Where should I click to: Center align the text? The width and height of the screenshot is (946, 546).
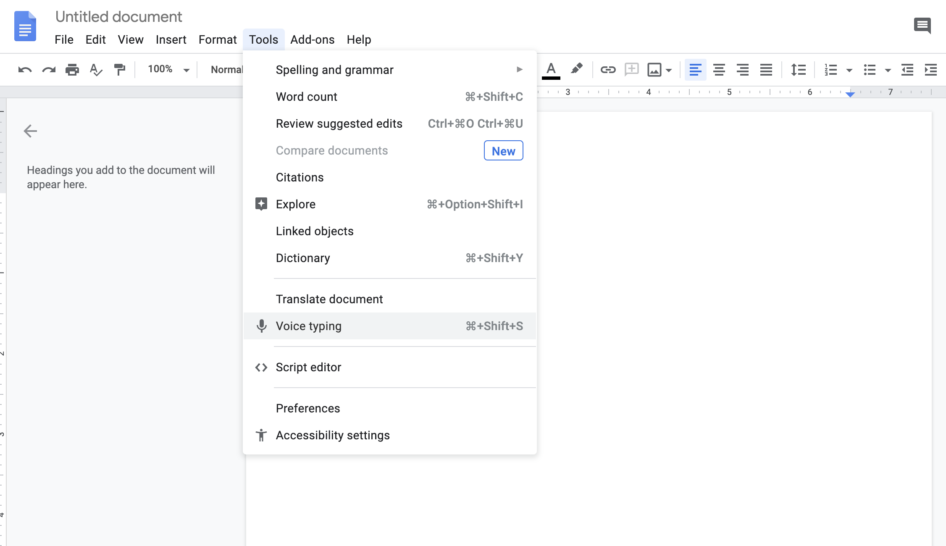tap(719, 70)
